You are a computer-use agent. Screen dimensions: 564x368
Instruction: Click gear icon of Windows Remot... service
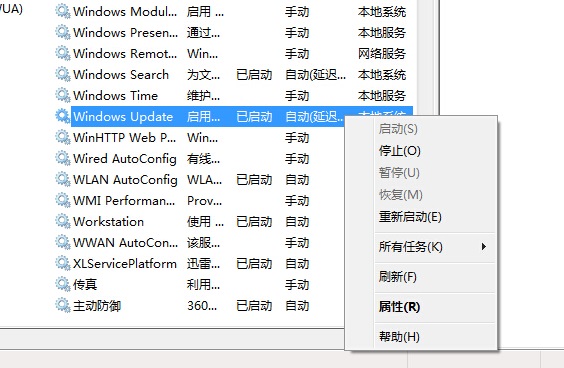pyautogui.click(x=63, y=53)
